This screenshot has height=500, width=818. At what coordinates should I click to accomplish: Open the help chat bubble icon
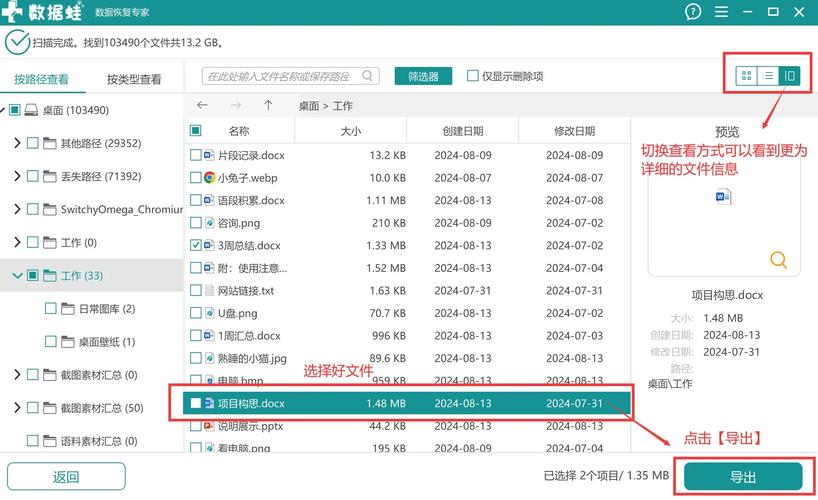[693, 12]
